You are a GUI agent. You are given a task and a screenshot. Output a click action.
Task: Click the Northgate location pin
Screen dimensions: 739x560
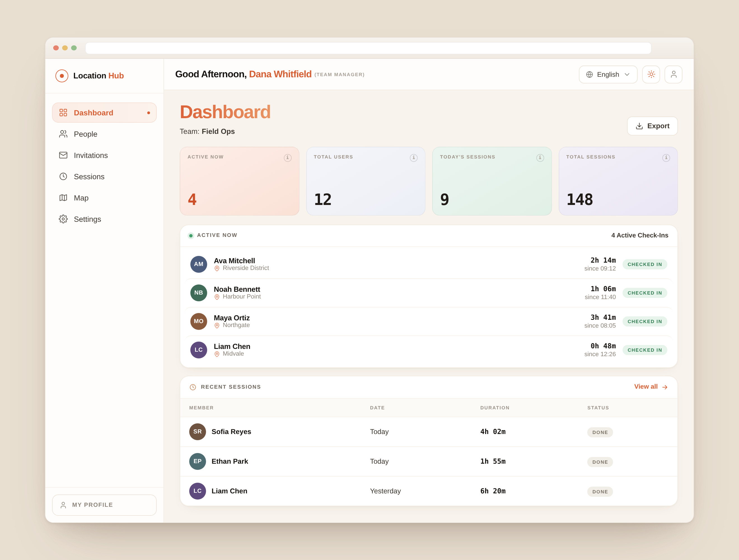217,325
